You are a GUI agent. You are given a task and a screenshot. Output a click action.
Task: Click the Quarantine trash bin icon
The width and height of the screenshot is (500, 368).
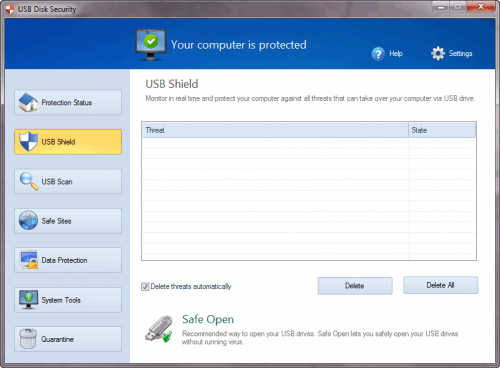tap(28, 339)
